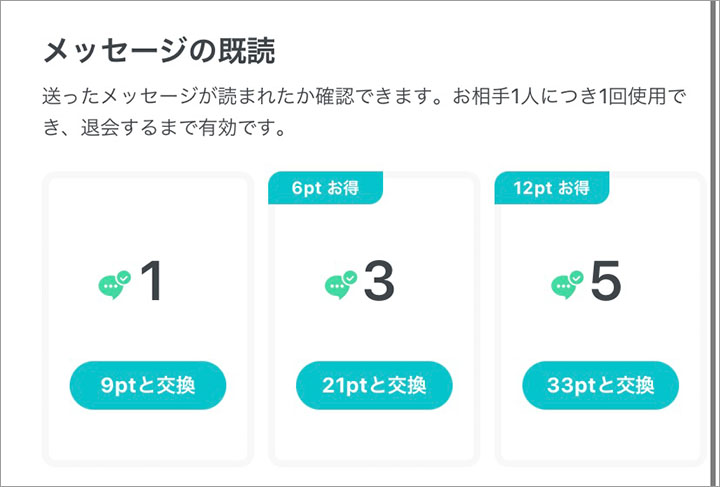This screenshot has height=487, width=720.
Task: Select the 12pt お得 badge
Action: [552, 188]
